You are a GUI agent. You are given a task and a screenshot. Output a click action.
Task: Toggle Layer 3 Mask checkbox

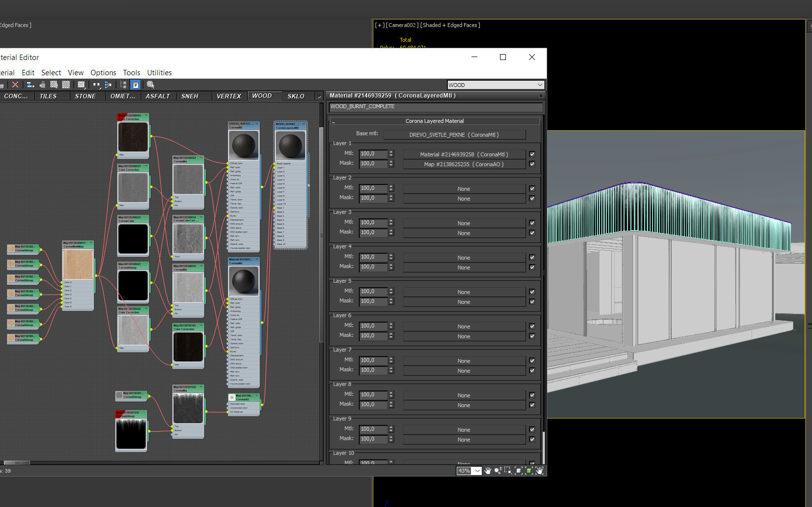[x=532, y=233]
